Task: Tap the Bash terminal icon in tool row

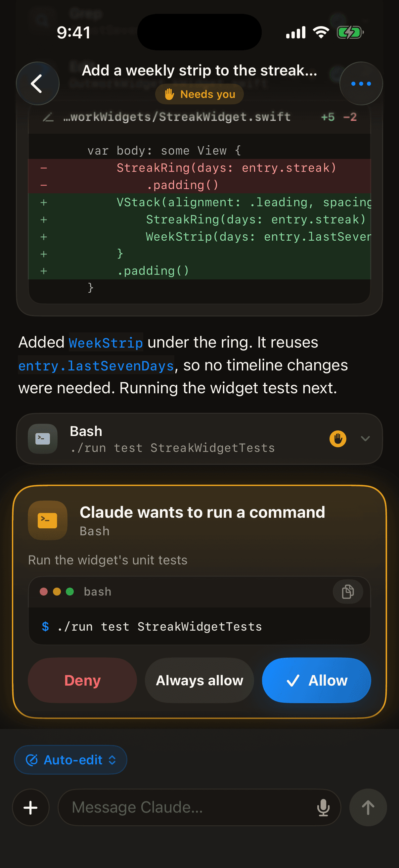Action: [x=43, y=439]
